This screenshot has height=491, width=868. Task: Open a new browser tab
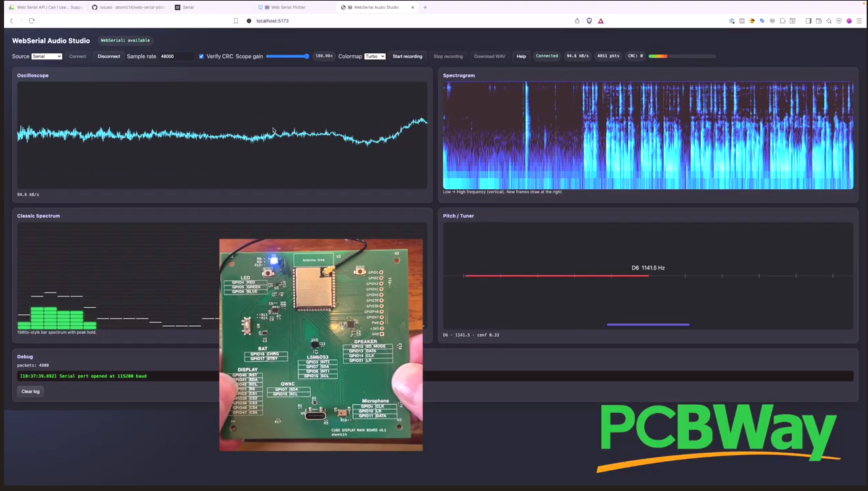point(425,7)
